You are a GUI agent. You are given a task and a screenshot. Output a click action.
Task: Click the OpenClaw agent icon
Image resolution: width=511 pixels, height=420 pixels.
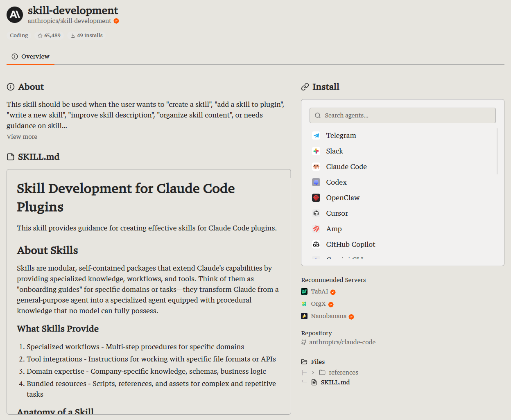pos(316,198)
